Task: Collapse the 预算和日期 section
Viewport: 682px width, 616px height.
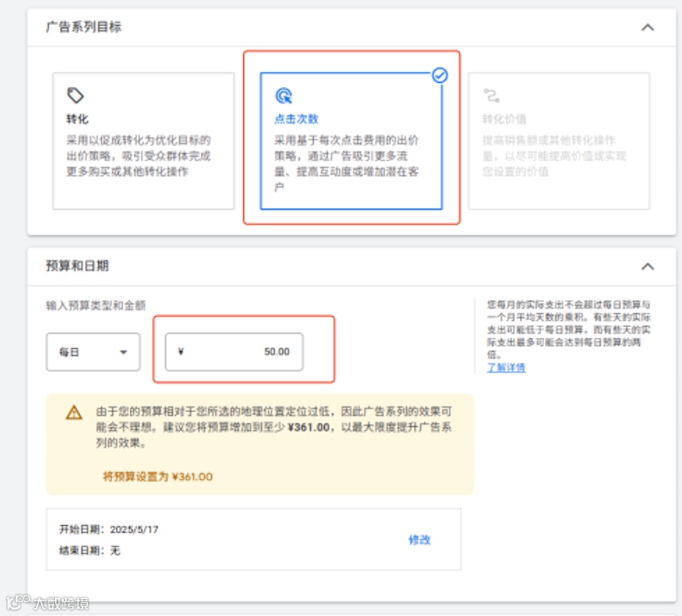Action: 648,266
